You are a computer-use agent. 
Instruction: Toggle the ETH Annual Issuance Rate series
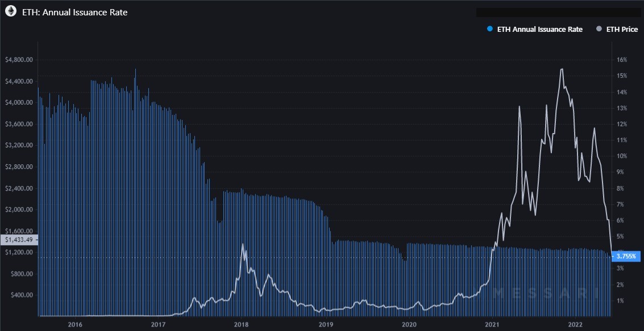(x=539, y=29)
